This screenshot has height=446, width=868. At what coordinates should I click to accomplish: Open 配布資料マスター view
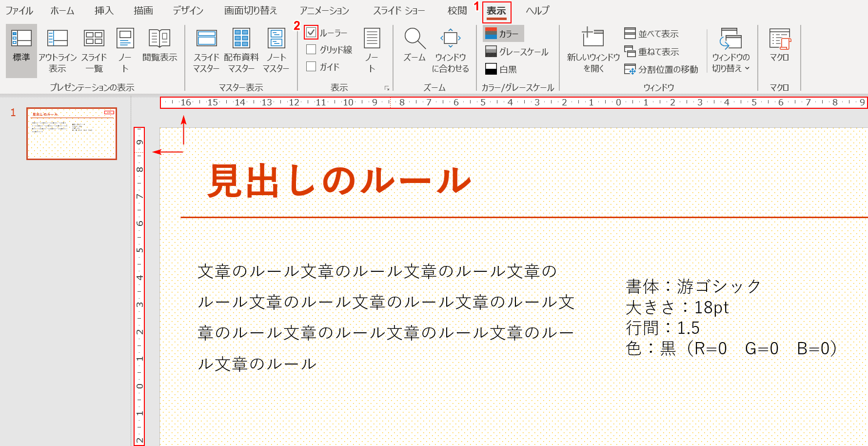241,51
